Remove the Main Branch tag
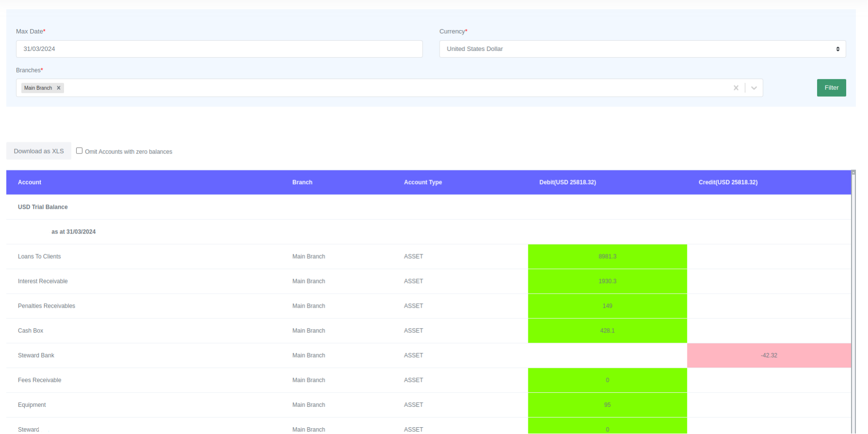 point(59,88)
